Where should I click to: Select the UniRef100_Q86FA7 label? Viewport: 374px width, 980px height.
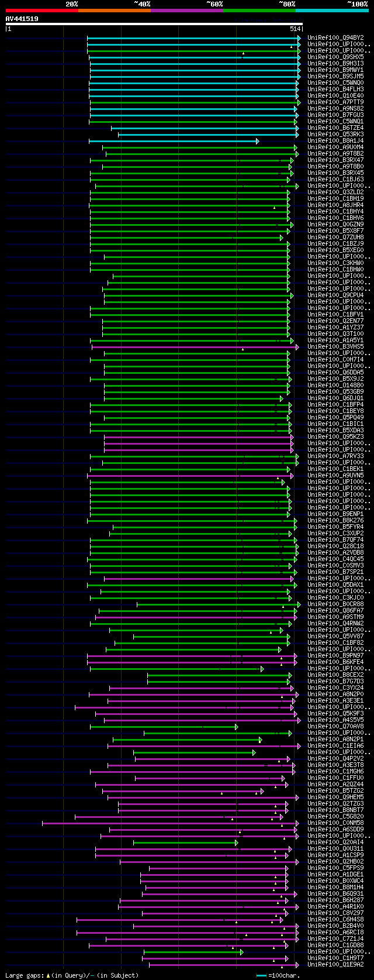tap(335, 610)
